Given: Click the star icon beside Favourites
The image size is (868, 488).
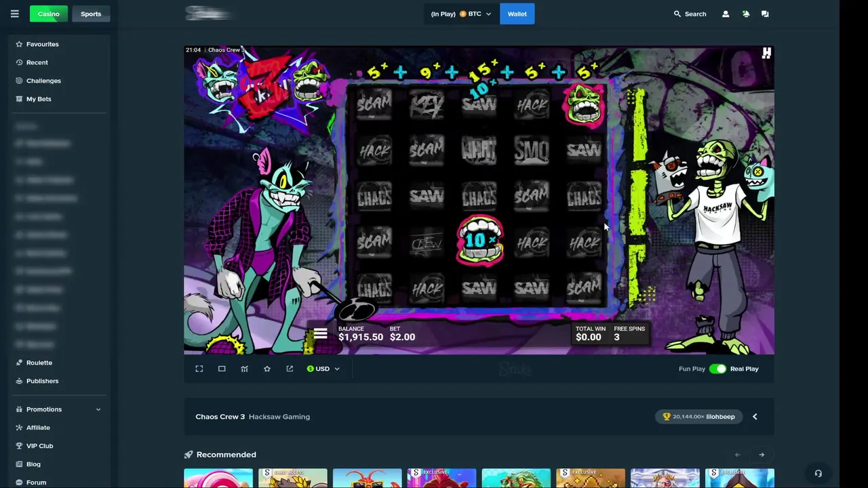Looking at the screenshot, I should tap(19, 44).
